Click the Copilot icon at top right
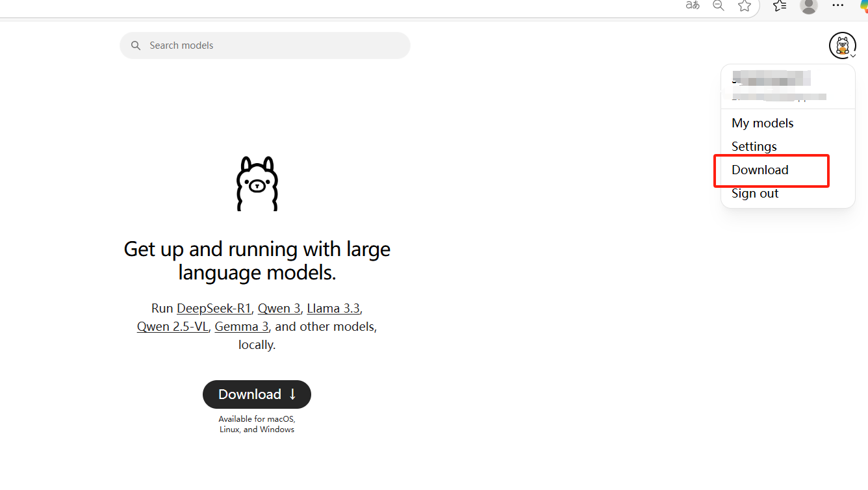 (864, 5)
